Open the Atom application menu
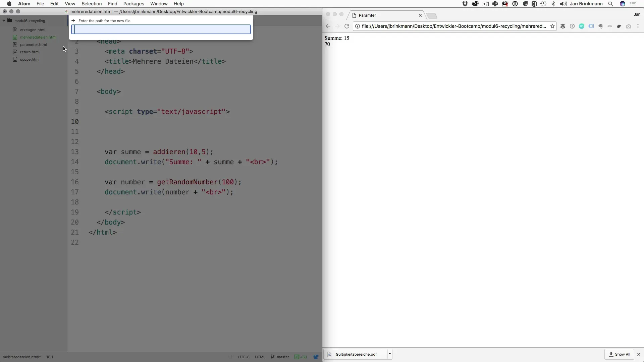Viewport: 644px width, 362px height. (x=24, y=4)
